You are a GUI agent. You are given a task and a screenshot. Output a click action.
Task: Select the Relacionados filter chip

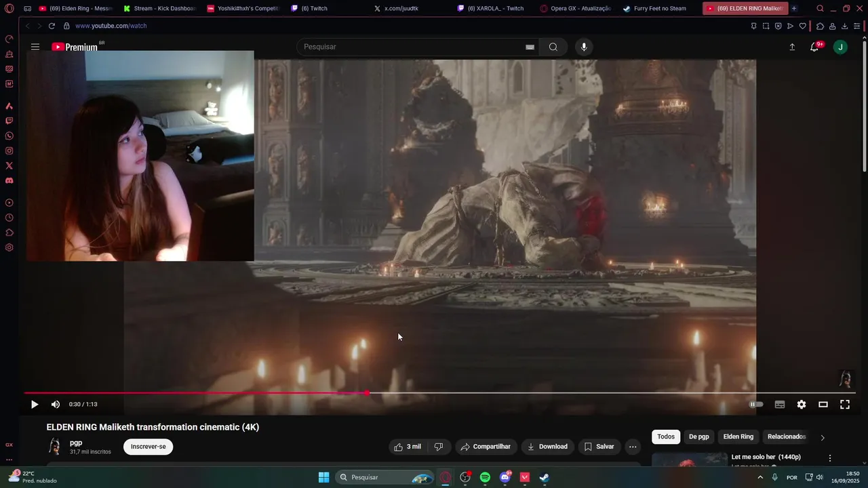786,436
